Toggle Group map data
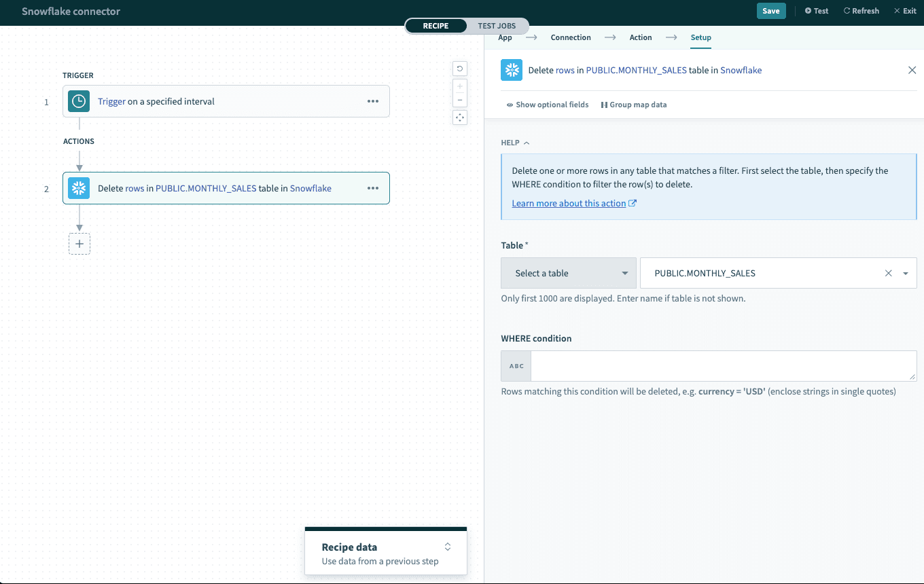Screen dimensions: 924x584 [x=633, y=105]
